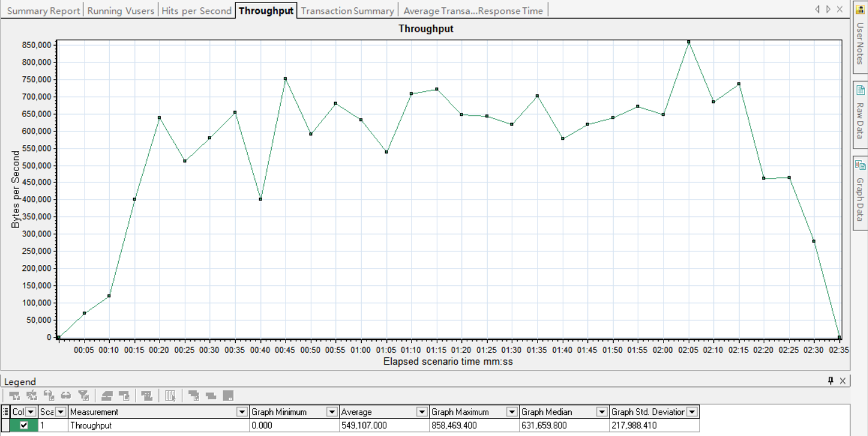
Task: Click the Graph Maximum column header
Action: point(474,412)
